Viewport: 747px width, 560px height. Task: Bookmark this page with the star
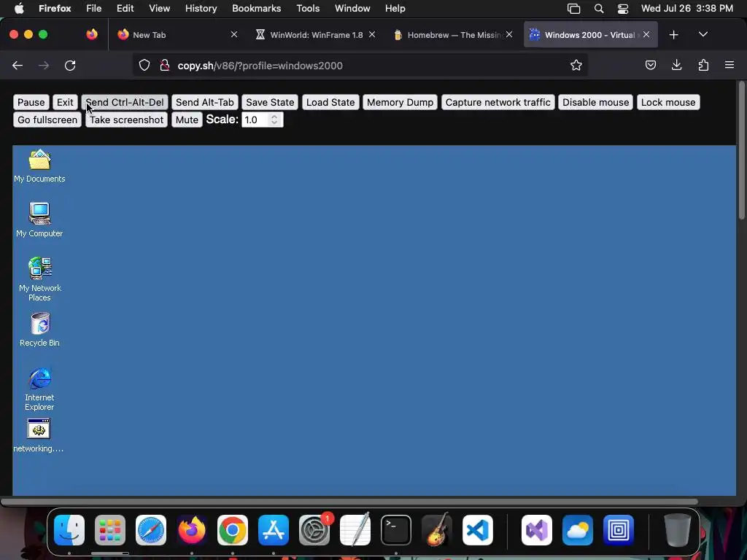click(576, 66)
